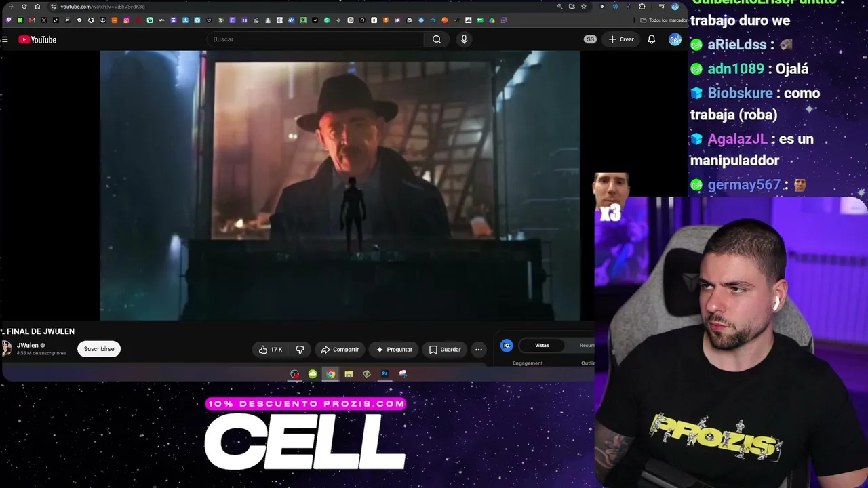Open the Google Drive bookmark
Screen dimensions: 868x488
pyautogui.click(x=492, y=20)
